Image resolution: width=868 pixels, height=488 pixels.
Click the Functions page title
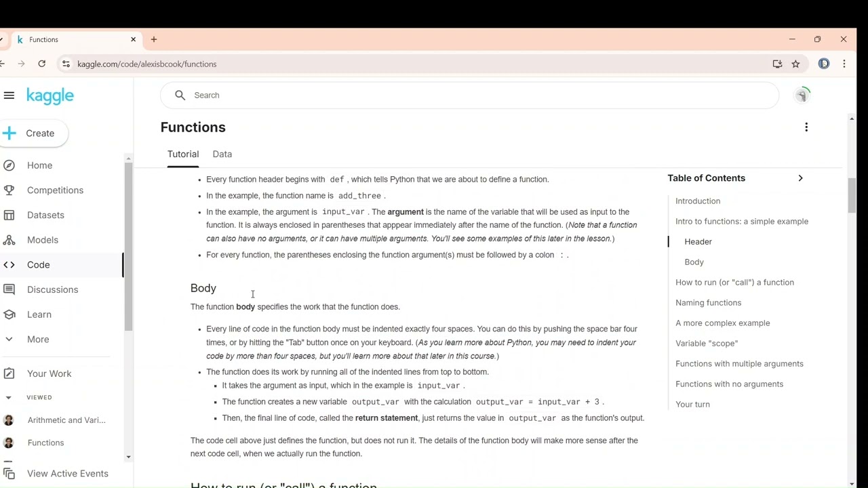coord(193,127)
